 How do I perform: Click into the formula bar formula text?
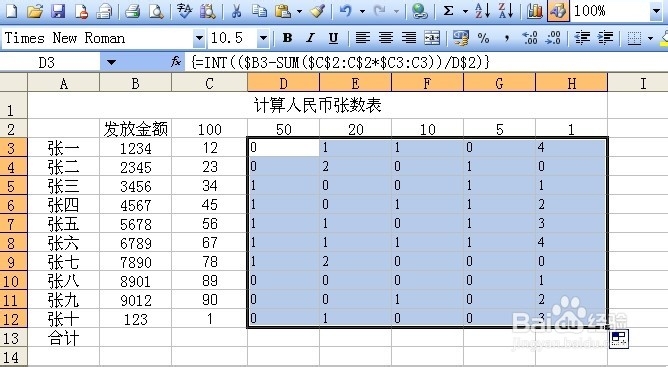point(341,63)
